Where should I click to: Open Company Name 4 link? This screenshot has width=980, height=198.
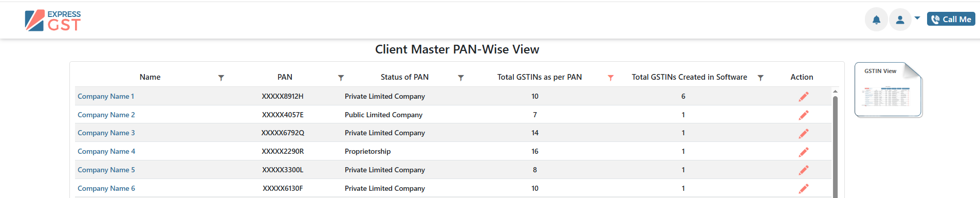[x=106, y=151]
